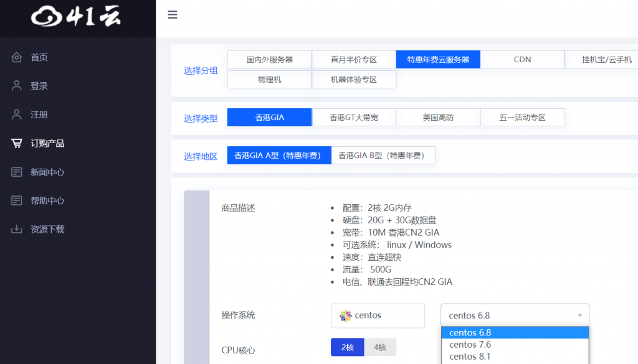This screenshot has width=638, height=364.
Task: Choose the 香港GIA type
Action: 269,118
